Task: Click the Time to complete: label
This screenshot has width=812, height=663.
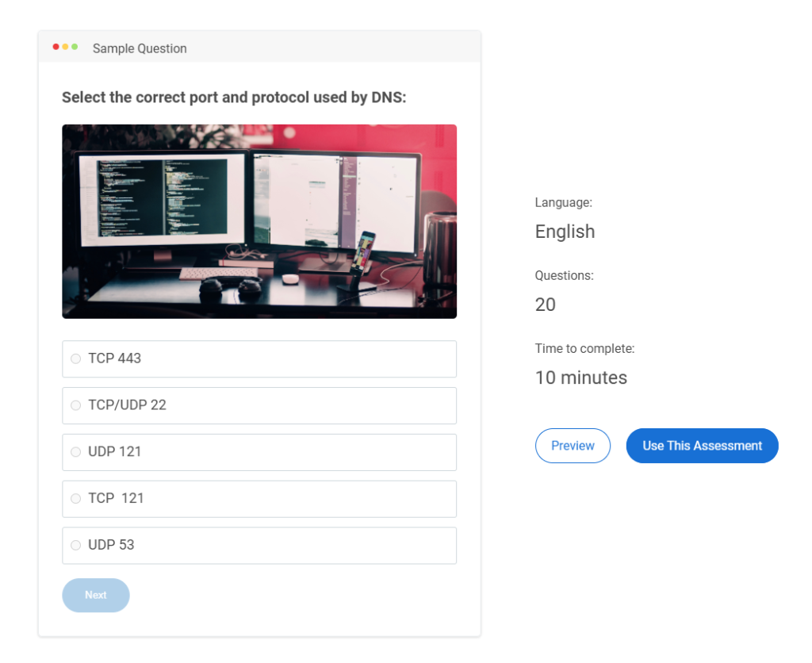Action: [584, 349]
